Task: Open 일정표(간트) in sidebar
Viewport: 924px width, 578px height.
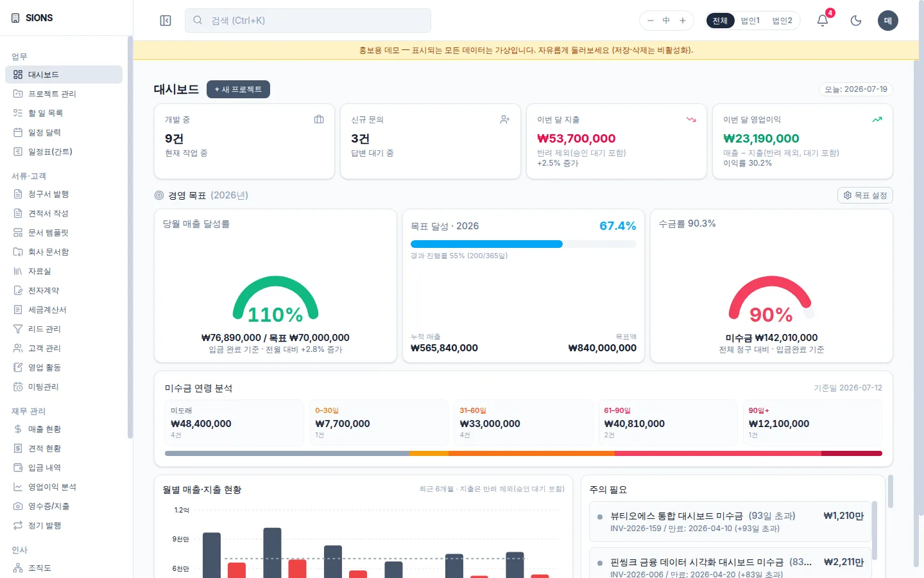Action: 64,152
